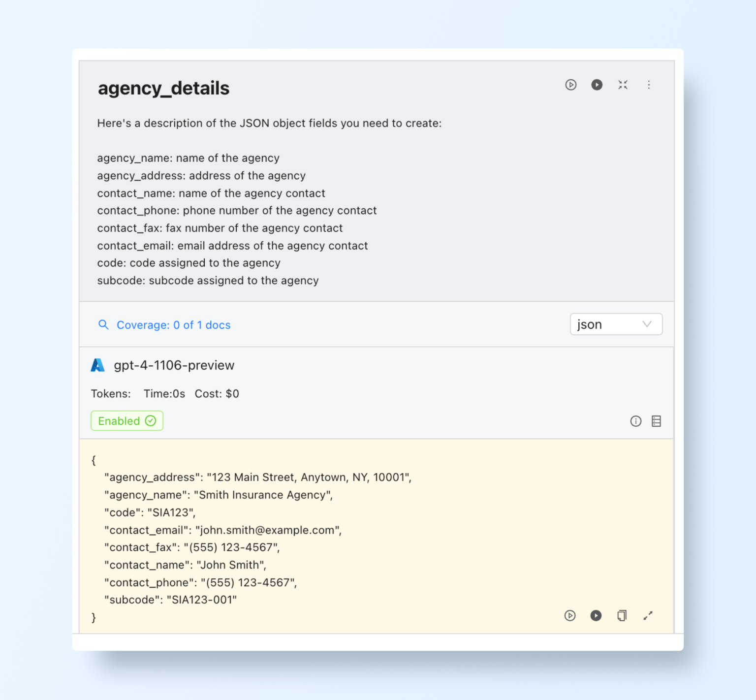Open the json format dropdown
The height and width of the screenshot is (700, 756).
(x=616, y=324)
